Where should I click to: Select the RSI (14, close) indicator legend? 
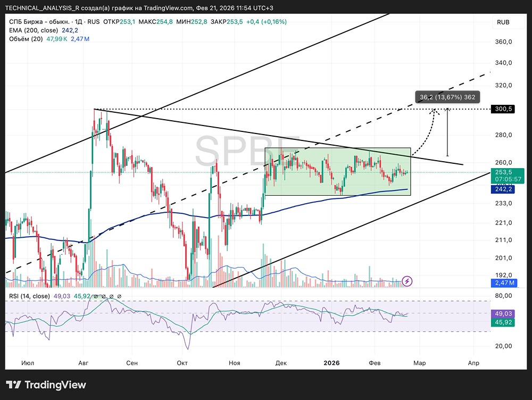tap(29, 296)
